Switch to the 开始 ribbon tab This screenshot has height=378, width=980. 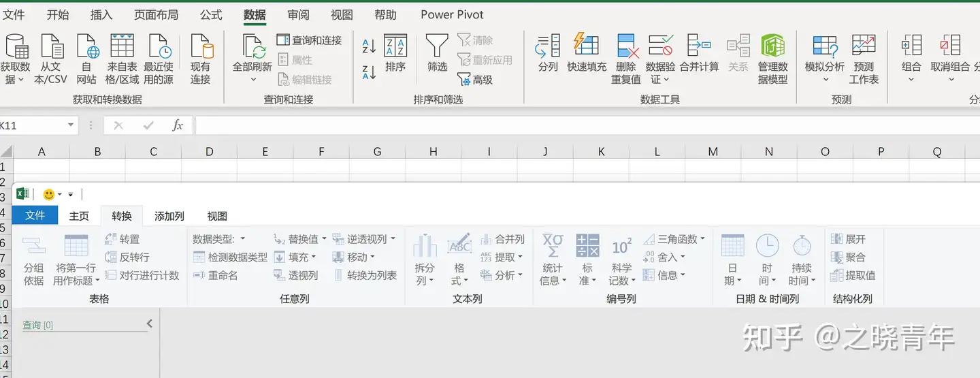[x=58, y=14]
